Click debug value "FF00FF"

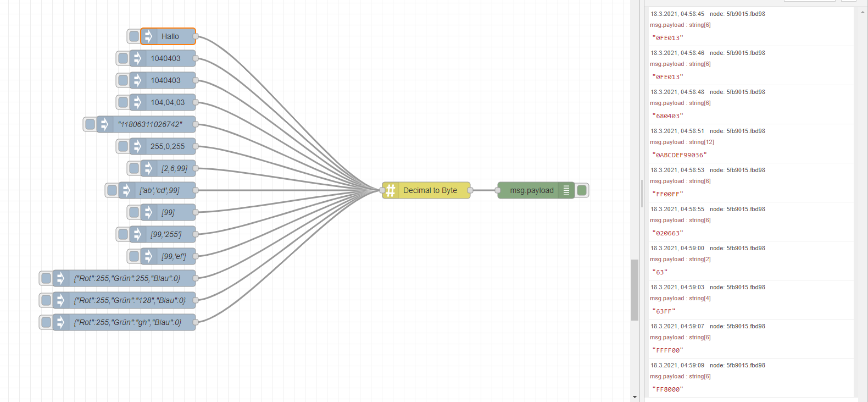click(x=667, y=194)
